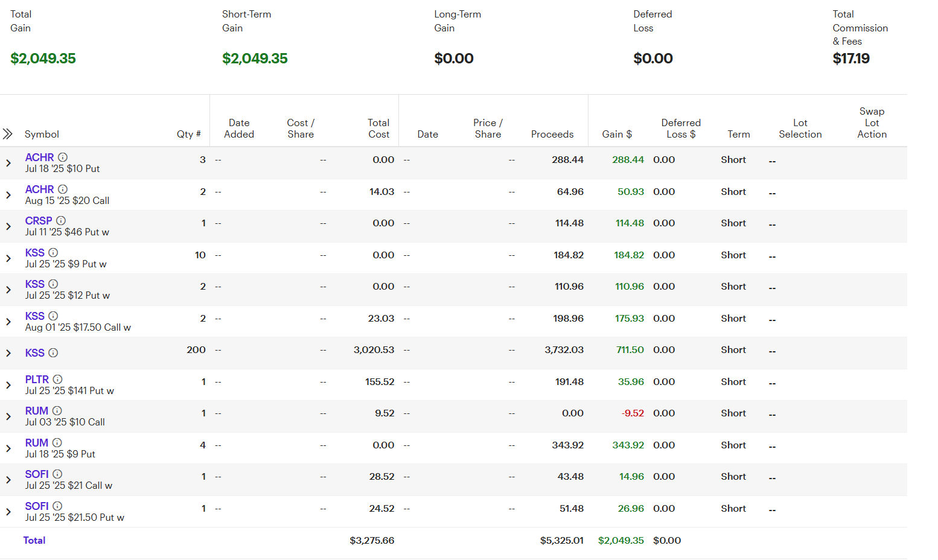Click info icon next to KSS 200-share row
The image size is (938, 560).
[53, 353]
